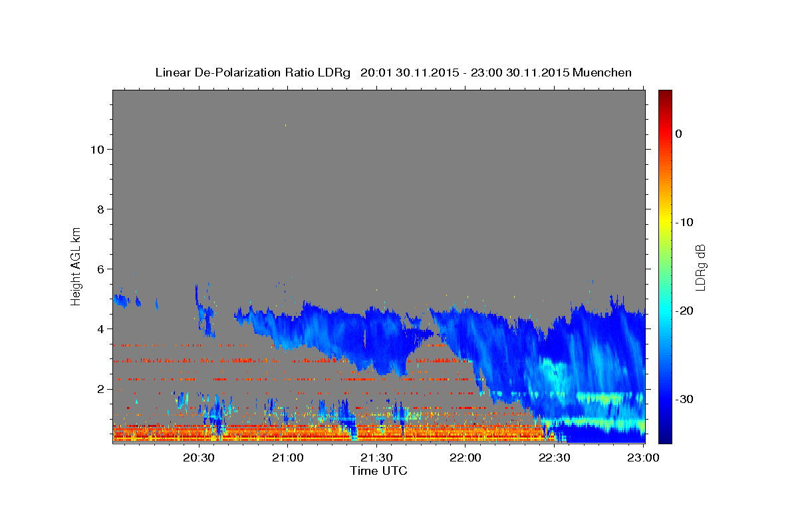The width and height of the screenshot is (798, 532).
Task: Click the 'Time UTC' axis label
Action: (x=378, y=471)
